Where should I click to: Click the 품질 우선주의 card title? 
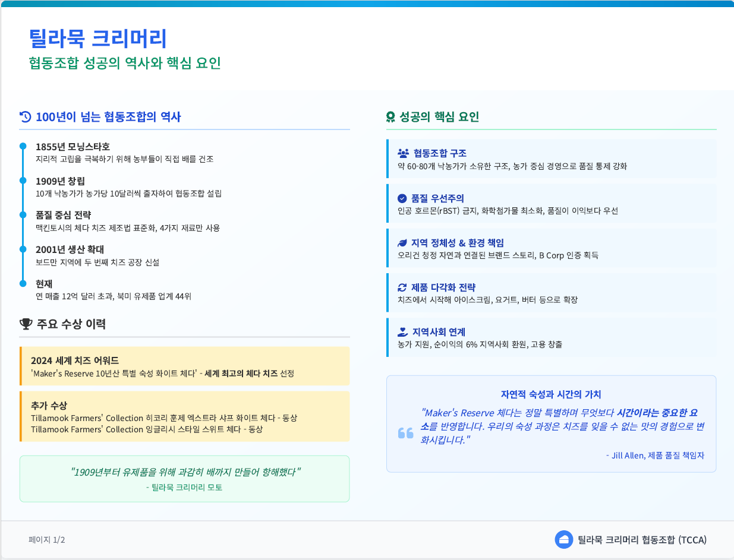[x=437, y=198]
